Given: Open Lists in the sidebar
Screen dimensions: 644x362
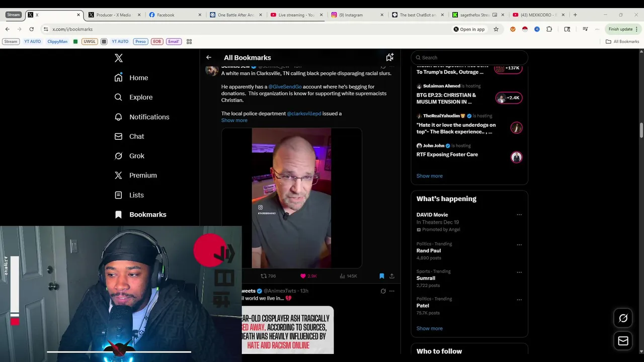Looking at the screenshot, I should 129,195.
